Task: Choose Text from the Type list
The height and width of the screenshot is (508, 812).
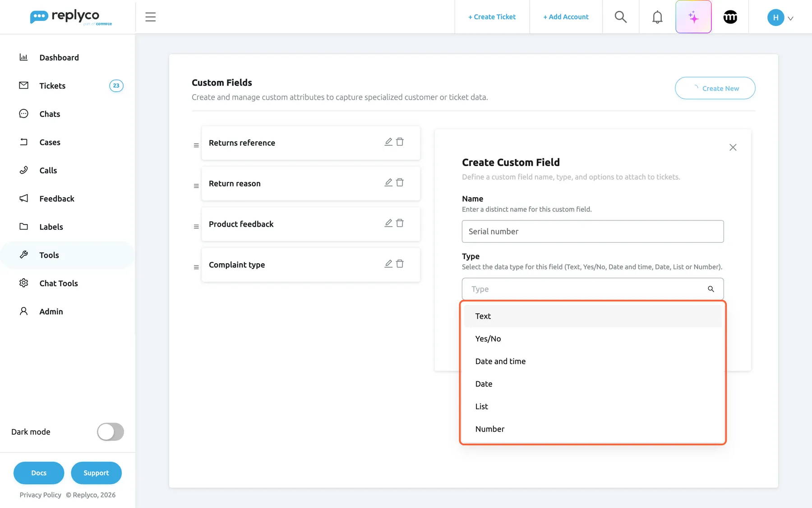Action: [x=593, y=316]
